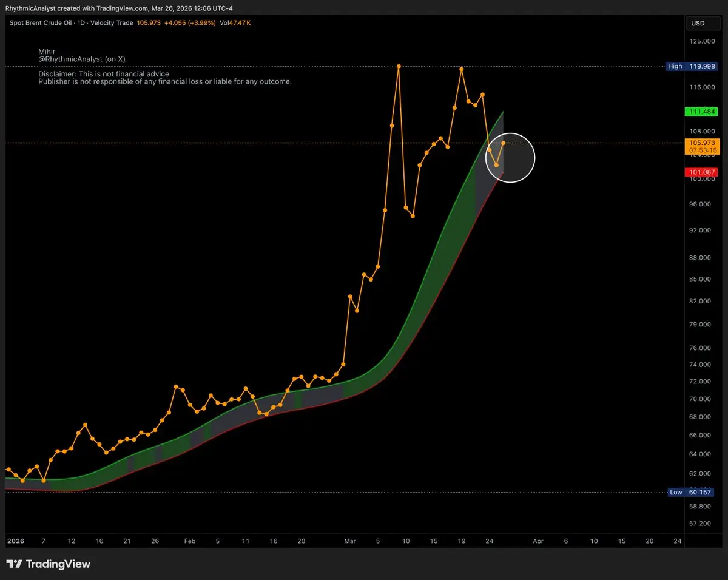Click the Apr label on time axis
This screenshot has width=728, height=580.
(538, 541)
